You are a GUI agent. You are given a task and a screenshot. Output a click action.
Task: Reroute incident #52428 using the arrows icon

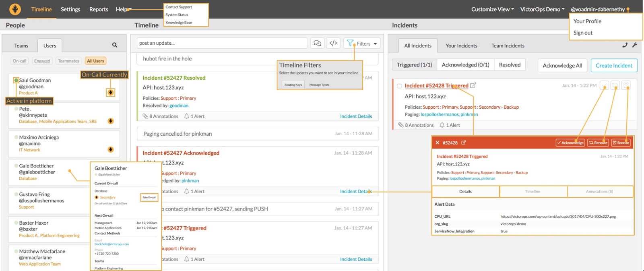pyautogui.click(x=615, y=85)
